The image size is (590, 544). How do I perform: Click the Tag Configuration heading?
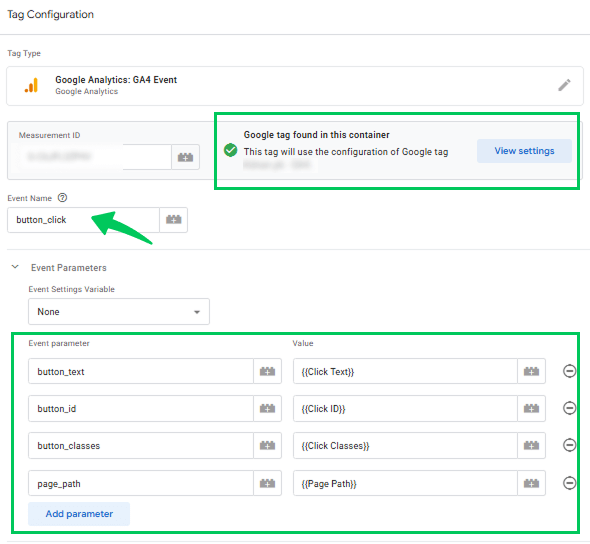50,14
